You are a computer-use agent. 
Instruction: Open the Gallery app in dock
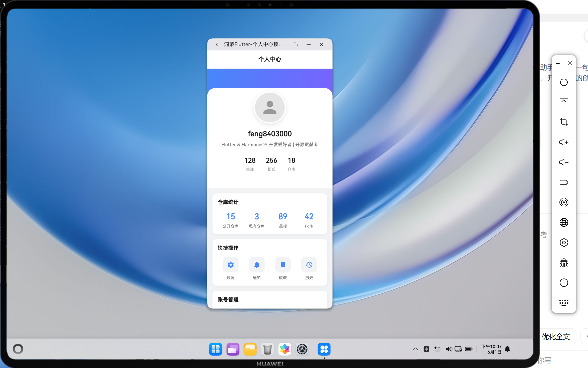[285, 349]
